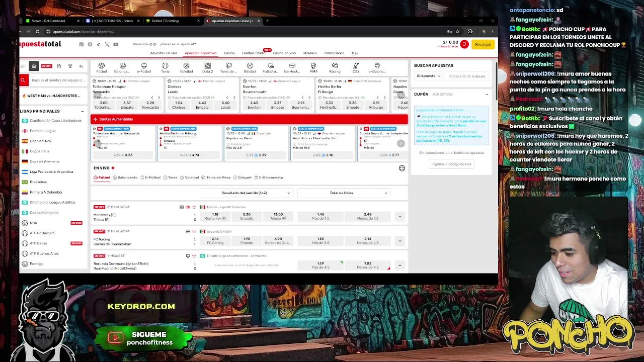The height and width of the screenshot is (362, 644).
Task: Favorite the Monterrey [F] match with the star
Action: click(x=194, y=207)
